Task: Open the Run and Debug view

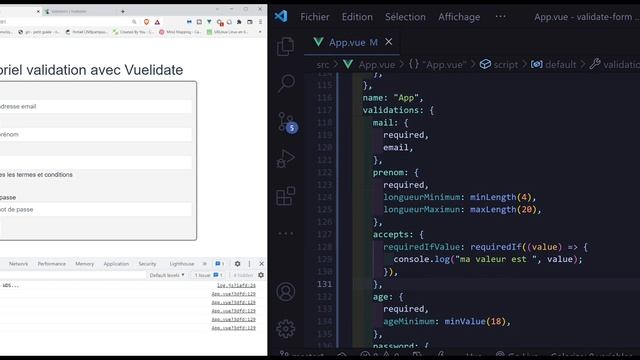Action: [x=286, y=159]
